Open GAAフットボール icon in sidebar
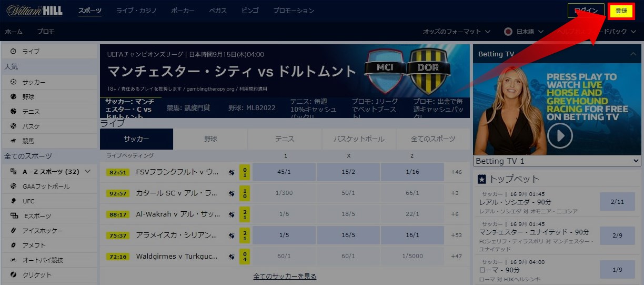 tap(13, 186)
